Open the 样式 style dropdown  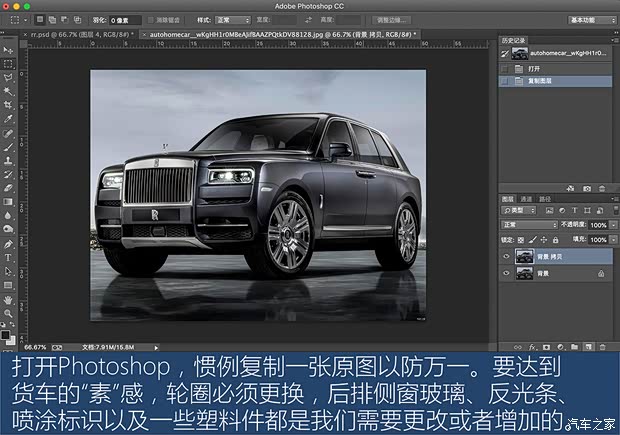pyautogui.click(x=233, y=20)
